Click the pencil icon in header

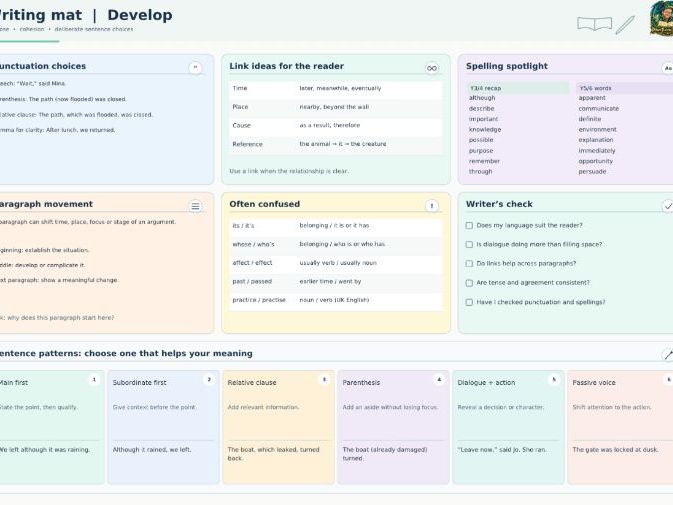[625, 25]
